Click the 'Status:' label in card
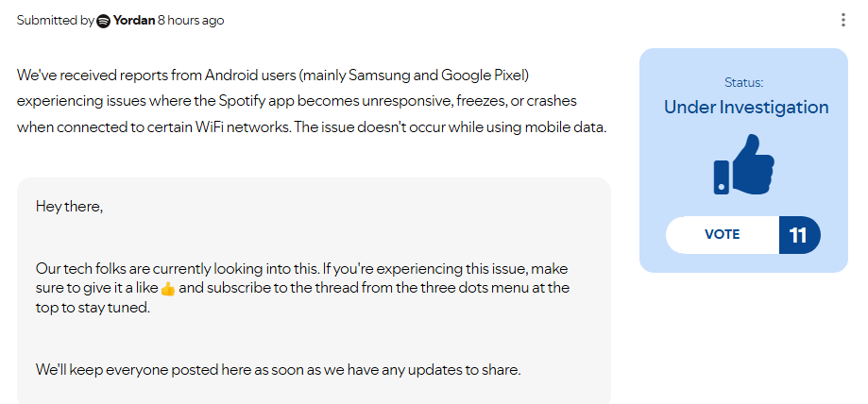 click(x=743, y=83)
